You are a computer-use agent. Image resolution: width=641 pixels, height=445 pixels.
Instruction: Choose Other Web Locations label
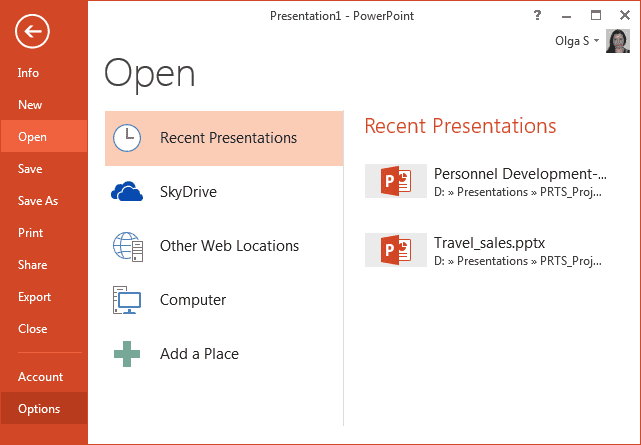(229, 246)
